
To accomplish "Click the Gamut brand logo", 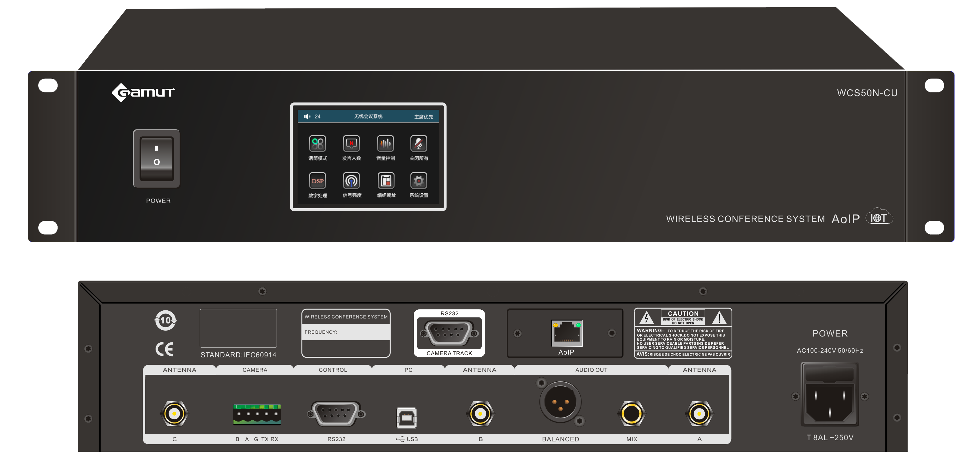I will point(143,92).
